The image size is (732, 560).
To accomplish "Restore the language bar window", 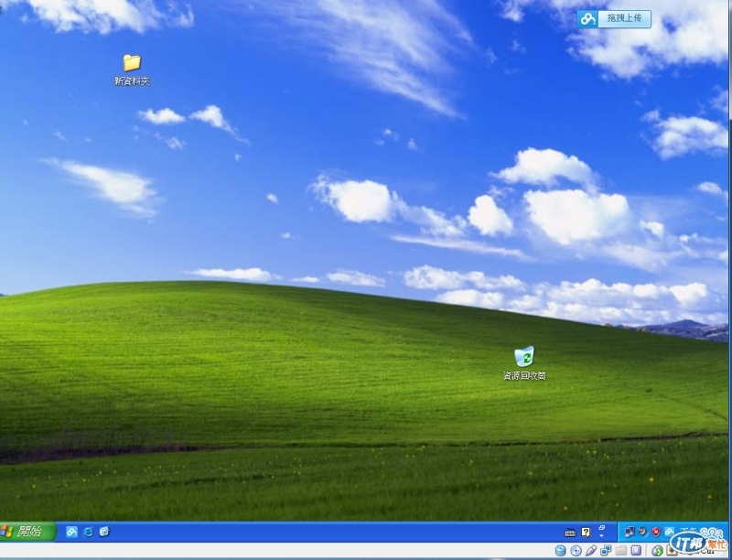I will pos(601,527).
